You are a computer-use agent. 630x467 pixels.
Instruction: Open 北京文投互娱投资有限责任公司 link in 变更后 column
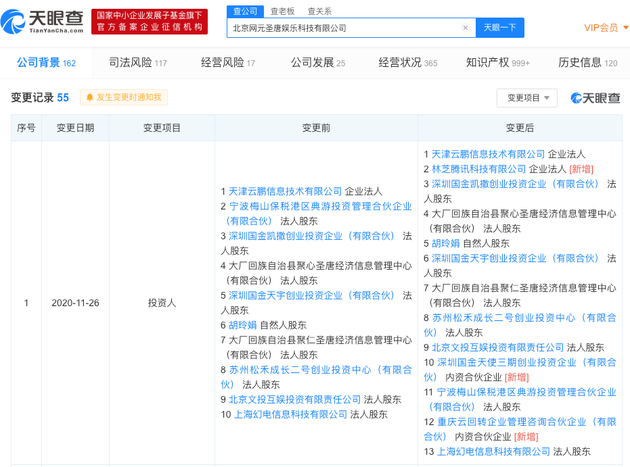497,347
